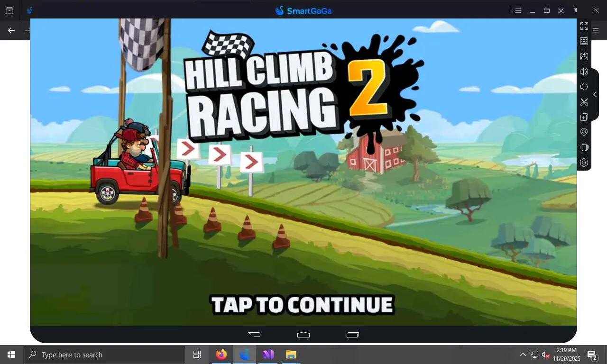
Task: Take a screenshot with the scissors icon
Action: [584, 102]
